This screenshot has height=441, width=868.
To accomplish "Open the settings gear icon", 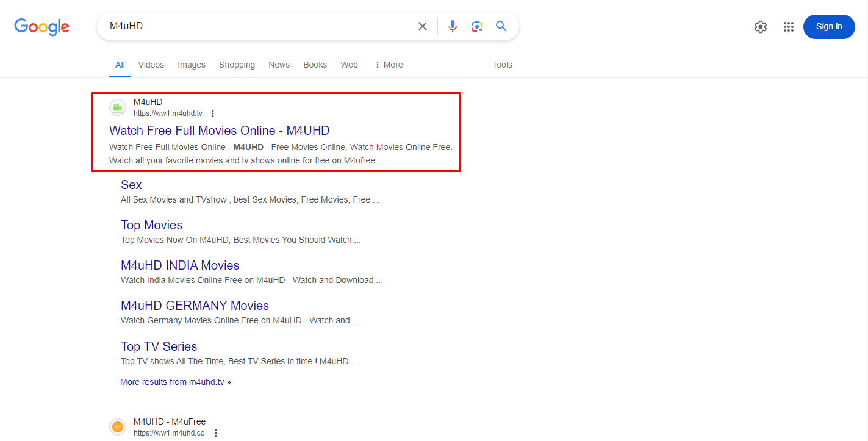I will [x=760, y=27].
